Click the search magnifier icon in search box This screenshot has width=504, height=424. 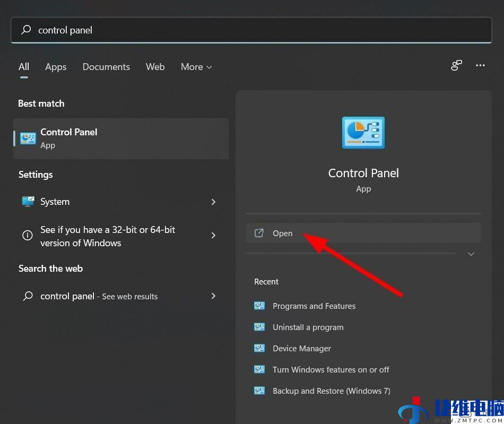(26, 30)
